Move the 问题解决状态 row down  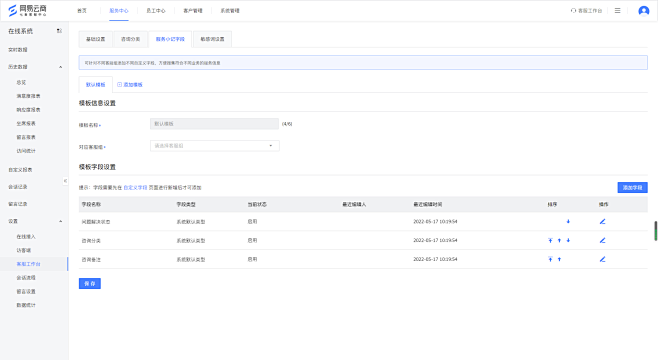[x=568, y=221]
